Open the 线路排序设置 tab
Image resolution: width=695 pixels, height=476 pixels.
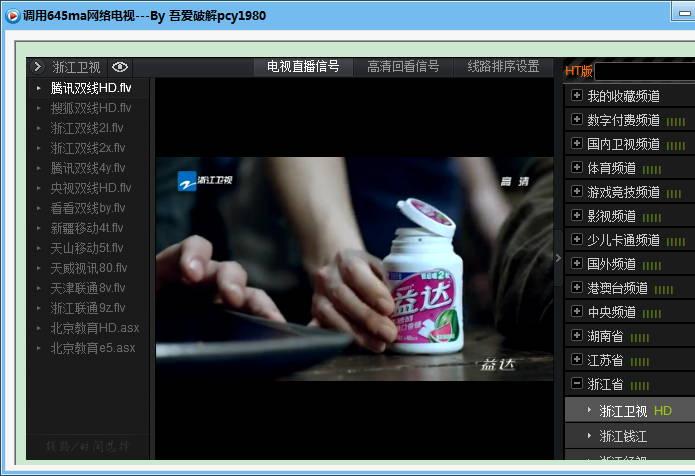(x=503, y=67)
